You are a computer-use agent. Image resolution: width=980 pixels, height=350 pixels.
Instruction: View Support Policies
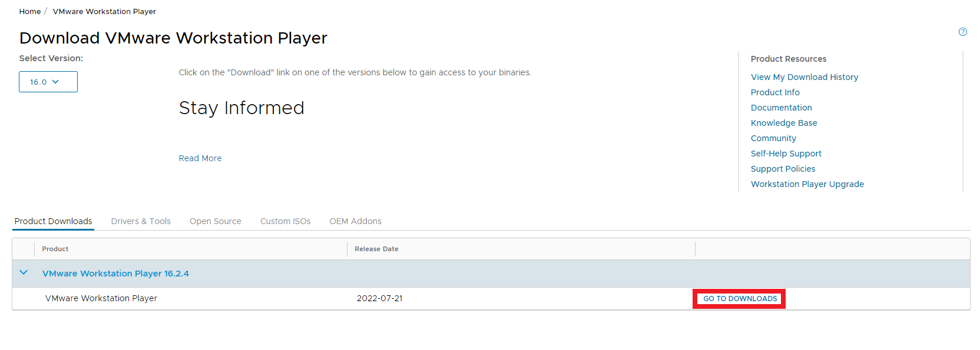783,169
